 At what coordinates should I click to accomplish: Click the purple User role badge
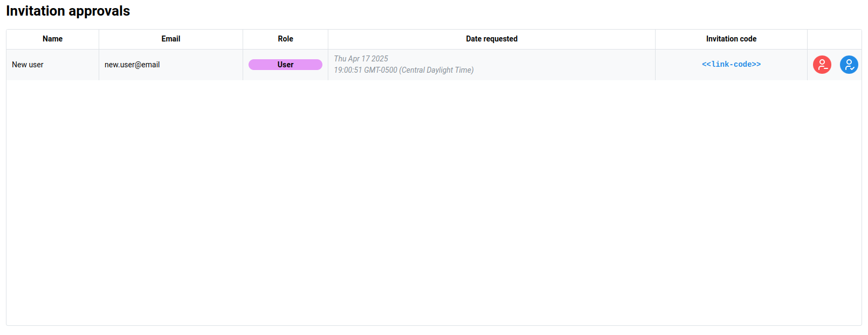tap(285, 65)
